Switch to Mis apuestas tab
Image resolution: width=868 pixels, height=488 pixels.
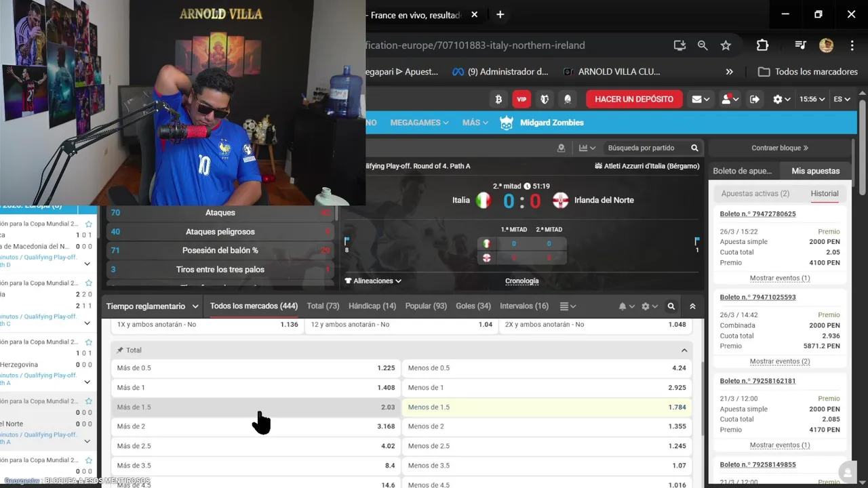pos(815,171)
